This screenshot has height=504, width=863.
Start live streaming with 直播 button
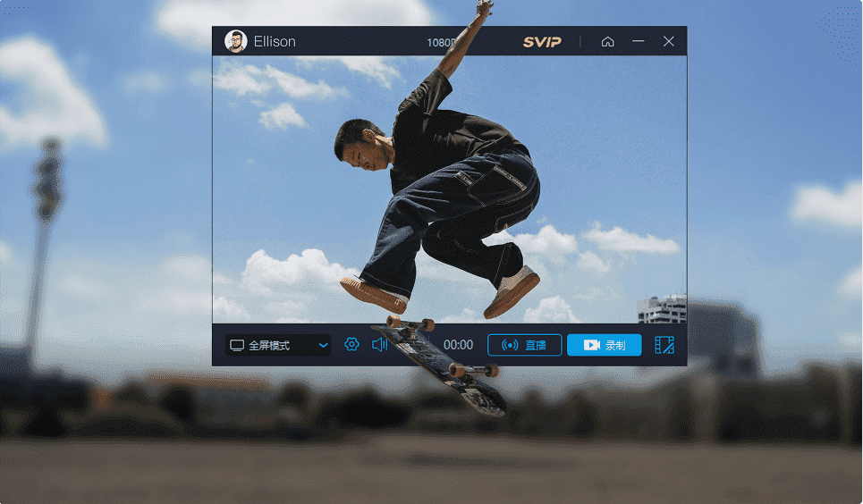pos(524,345)
